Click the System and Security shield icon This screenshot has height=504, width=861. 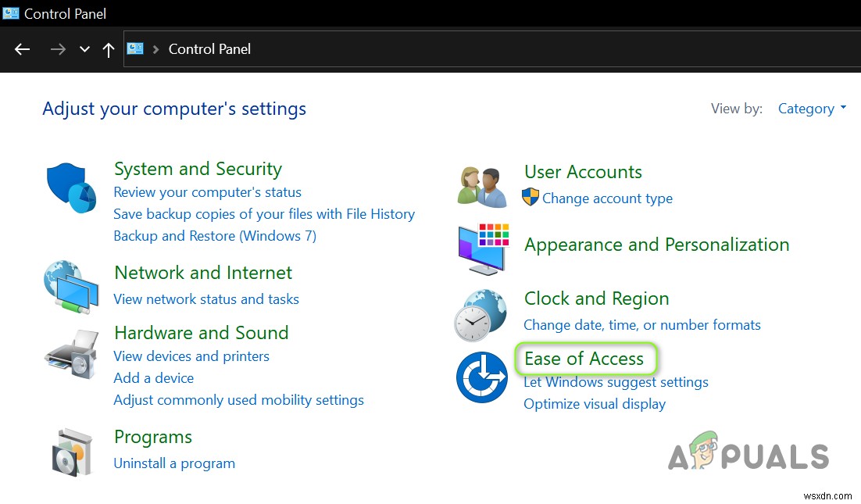pyautogui.click(x=71, y=186)
